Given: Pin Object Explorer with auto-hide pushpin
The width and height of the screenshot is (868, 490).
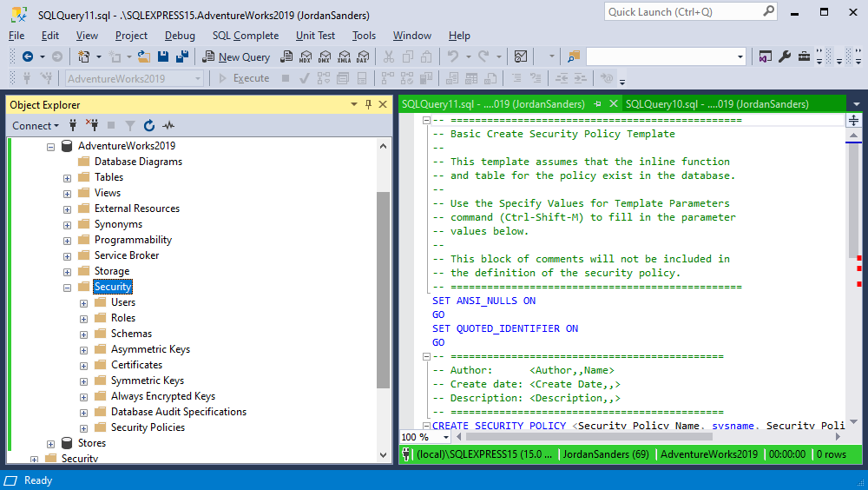Looking at the screenshot, I should [368, 104].
